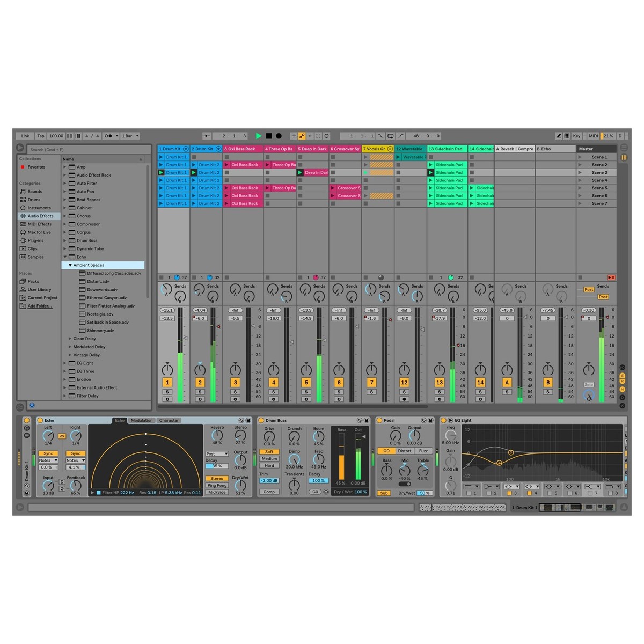Click the headphone listen icon in Drum Buss
644x644 pixels.
[x=326, y=492]
